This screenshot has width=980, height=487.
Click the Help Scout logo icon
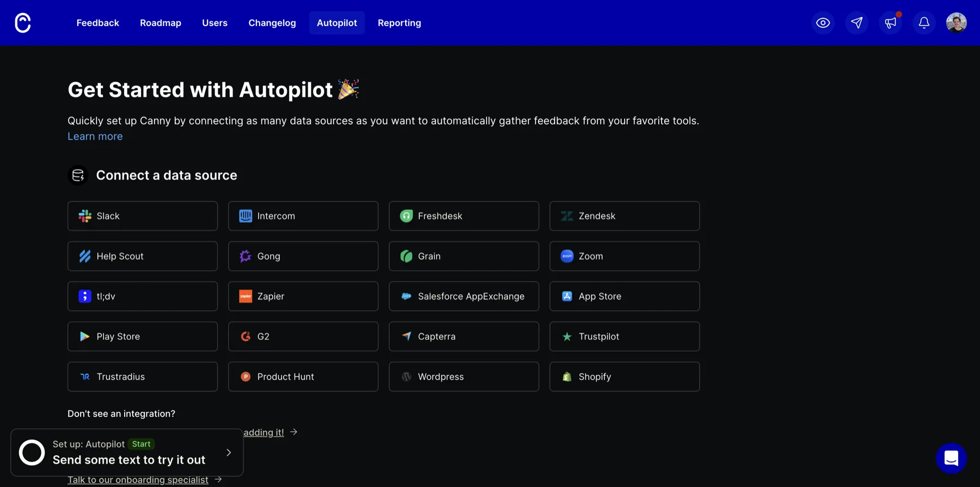pyautogui.click(x=85, y=256)
